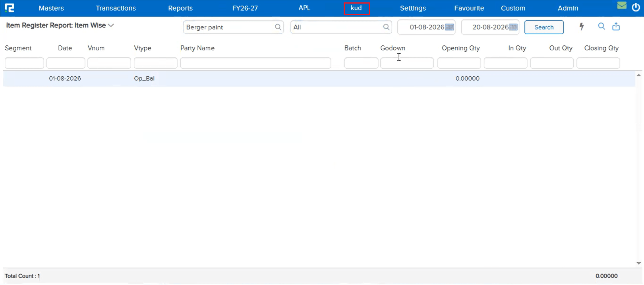Click magnifier in Berger paint field

(x=278, y=27)
